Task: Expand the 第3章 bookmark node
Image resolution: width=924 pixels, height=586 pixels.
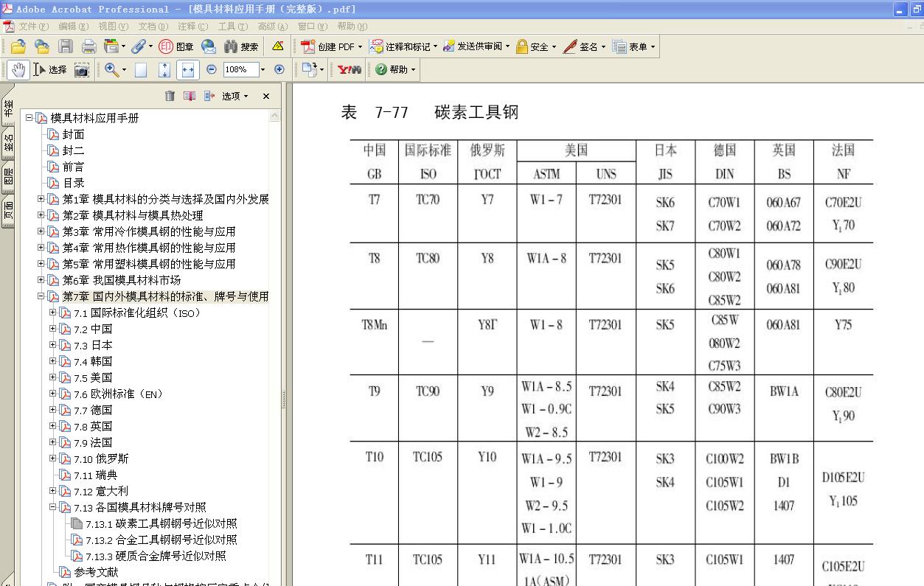Action: click(41, 231)
